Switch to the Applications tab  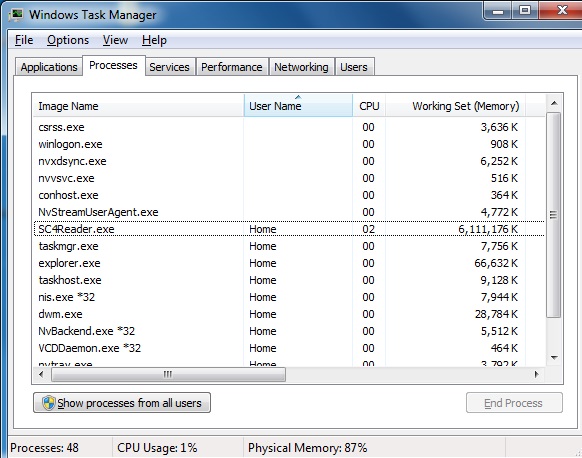click(49, 67)
